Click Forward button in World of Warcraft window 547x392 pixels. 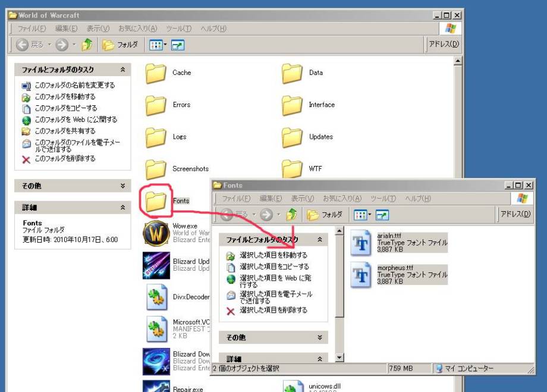tap(62, 45)
